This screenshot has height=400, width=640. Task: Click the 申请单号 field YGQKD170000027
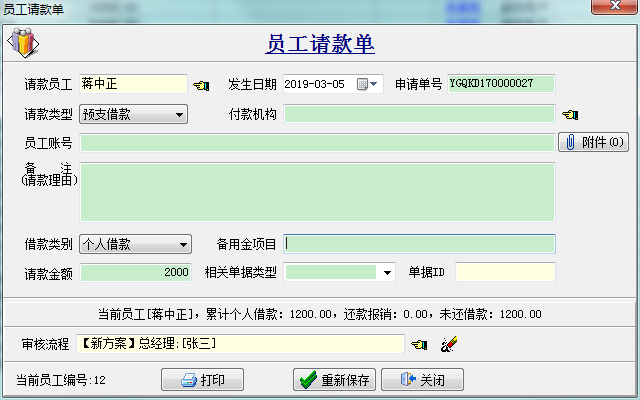502,84
